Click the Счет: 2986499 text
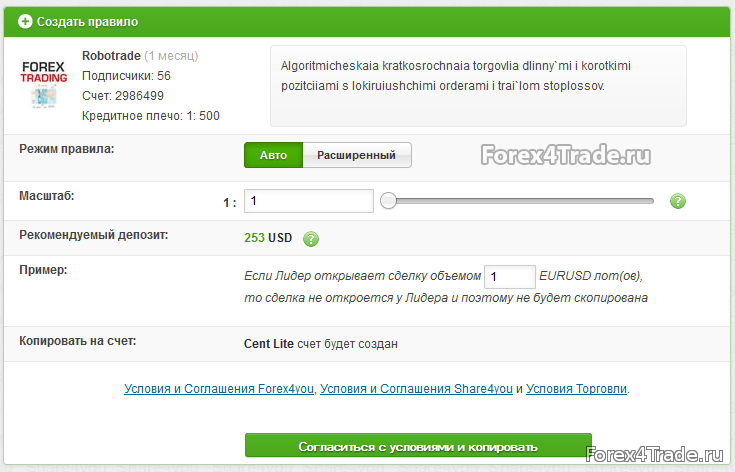 [123, 96]
